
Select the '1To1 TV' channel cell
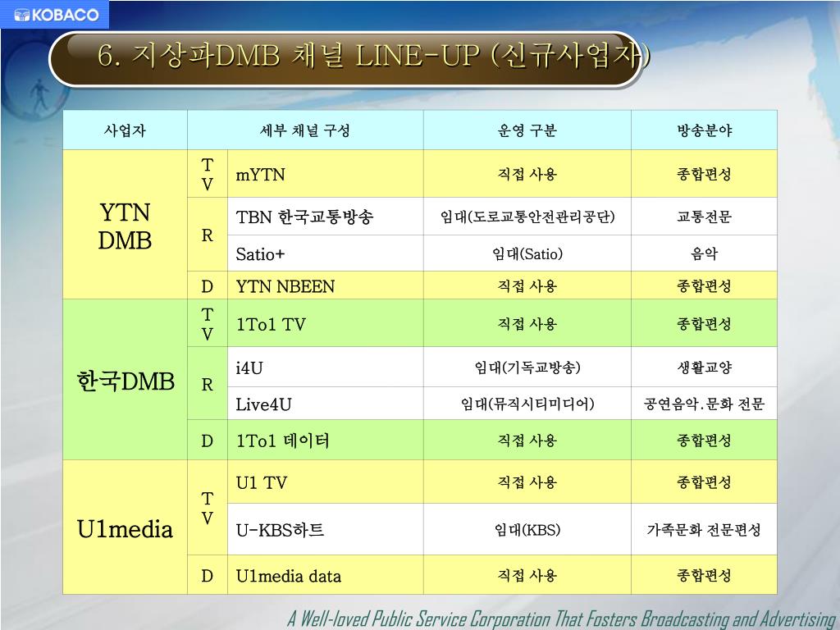[x=325, y=323]
